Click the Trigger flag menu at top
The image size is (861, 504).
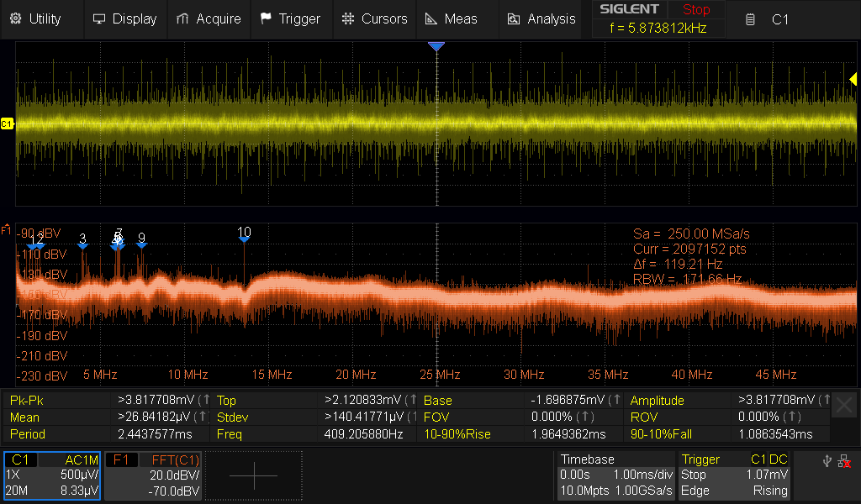click(290, 18)
